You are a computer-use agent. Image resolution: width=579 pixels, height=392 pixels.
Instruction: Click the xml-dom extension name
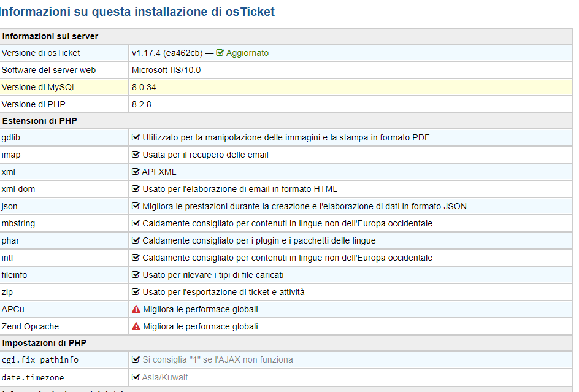tap(18, 189)
